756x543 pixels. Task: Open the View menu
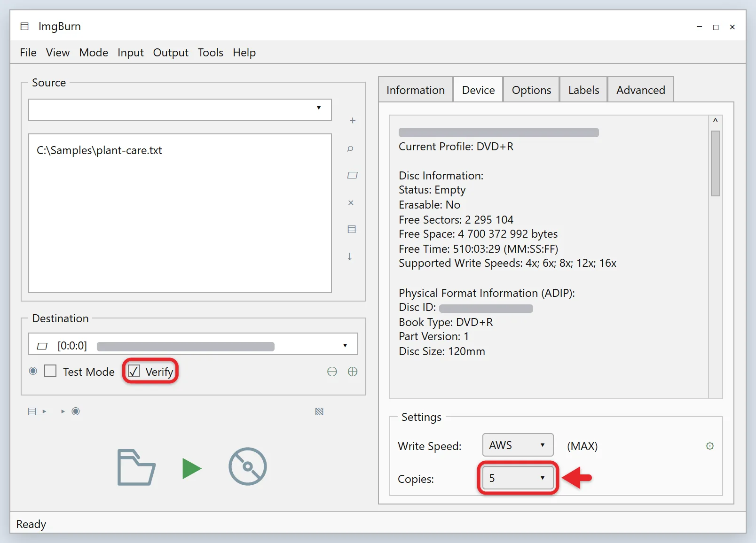(x=58, y=53)
